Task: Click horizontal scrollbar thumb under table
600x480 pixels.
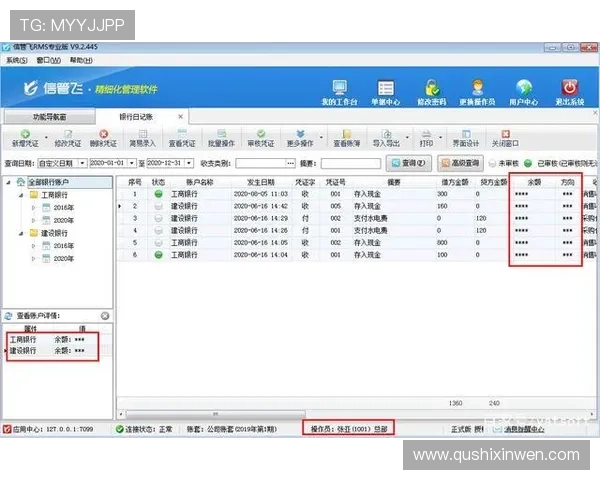Action: pos(216,414)
